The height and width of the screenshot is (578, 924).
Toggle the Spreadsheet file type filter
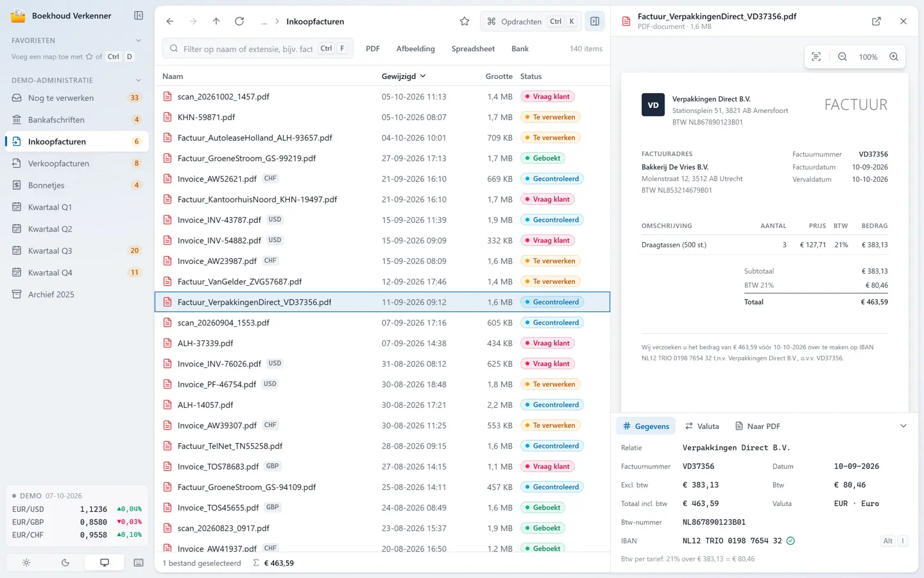coord(473,49)
